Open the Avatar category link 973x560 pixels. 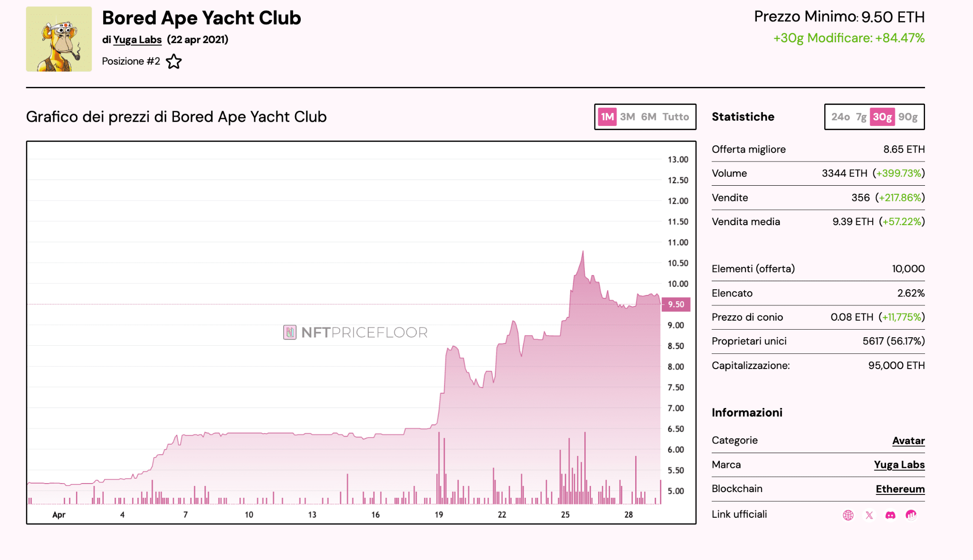[908, 440]
